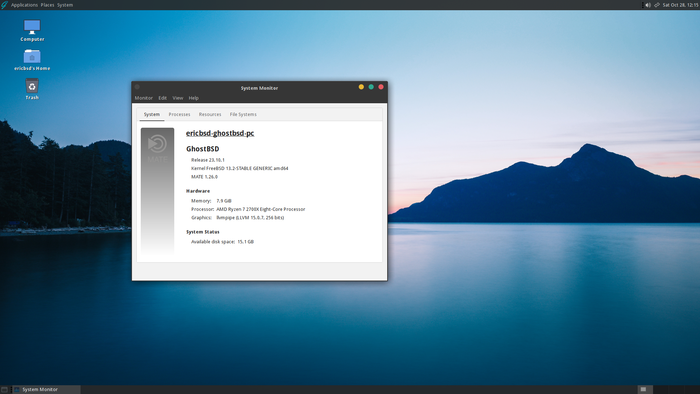The width and height of the screenshot is (700, 394).
Task: Open the Help menu
Action: coord(193,98)
